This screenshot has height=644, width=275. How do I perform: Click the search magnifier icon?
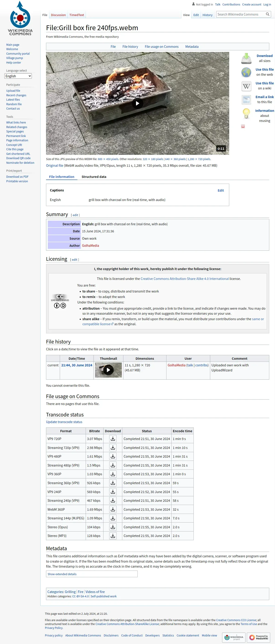point(267,14)
